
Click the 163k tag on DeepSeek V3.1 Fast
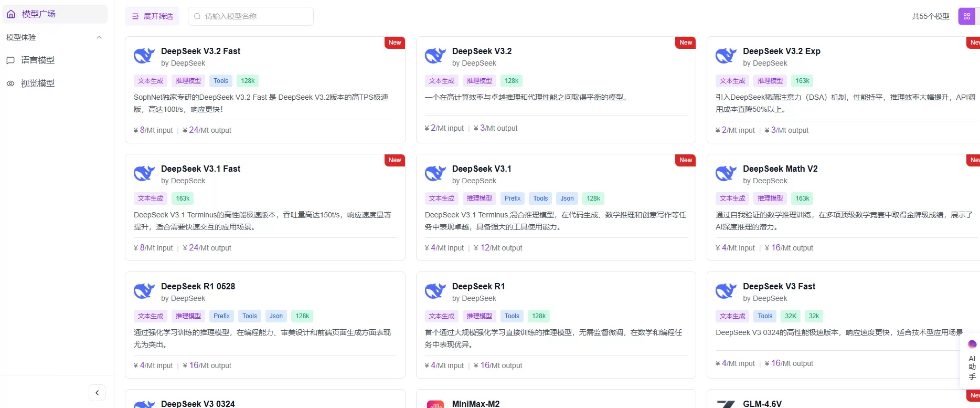[x=183, y=198]
